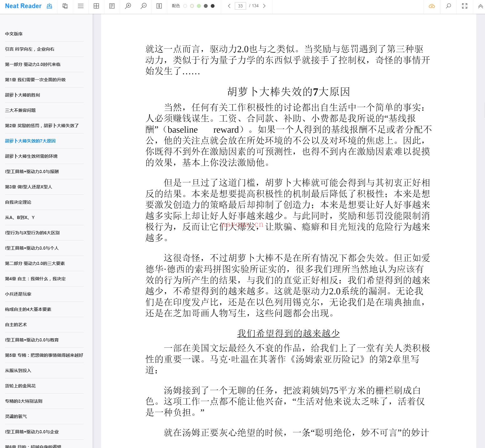Open I型行为与X型行为的6大区别

[32, 233]
